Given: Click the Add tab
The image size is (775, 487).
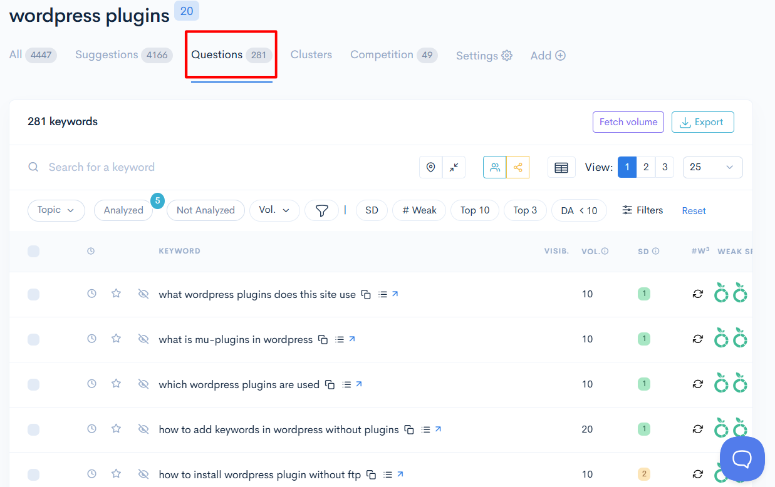Looking at the screenshot, I should (x=548, y=55).
